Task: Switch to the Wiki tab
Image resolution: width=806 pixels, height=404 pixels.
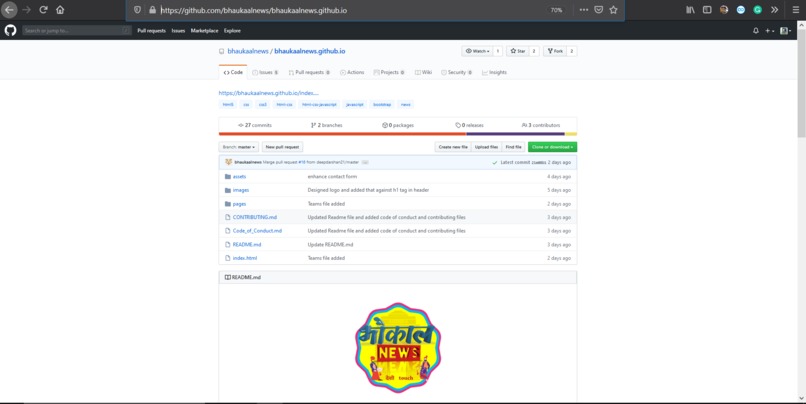Action: pos(424,72)
